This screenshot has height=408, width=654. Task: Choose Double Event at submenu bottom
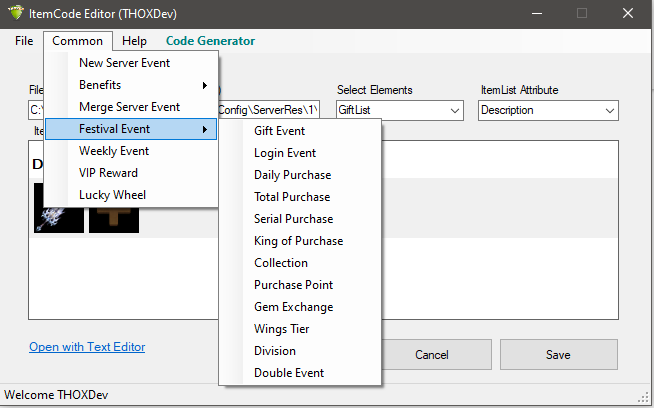288,373
